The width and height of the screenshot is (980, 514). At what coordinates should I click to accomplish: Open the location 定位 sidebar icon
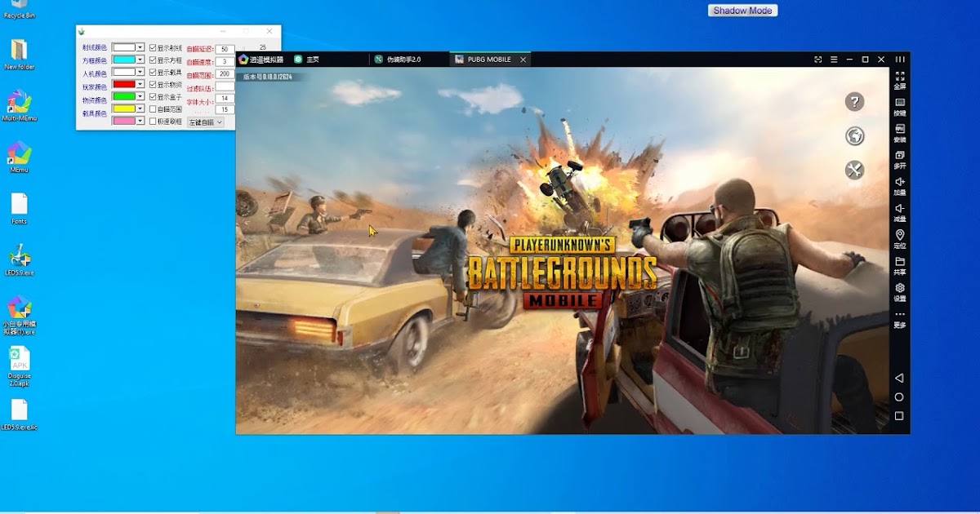tap(899, 239)
